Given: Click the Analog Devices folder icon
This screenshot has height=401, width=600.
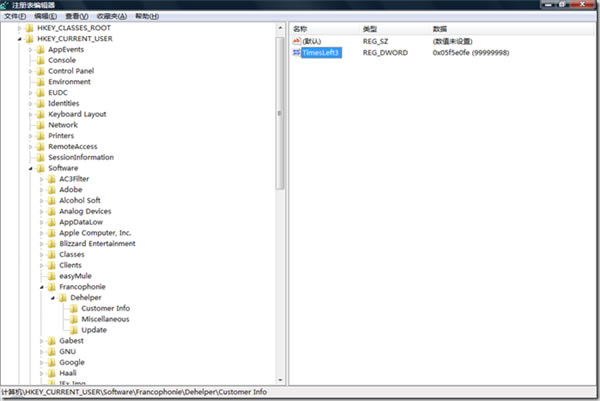Looking at the screenshot, I should 52,211.
